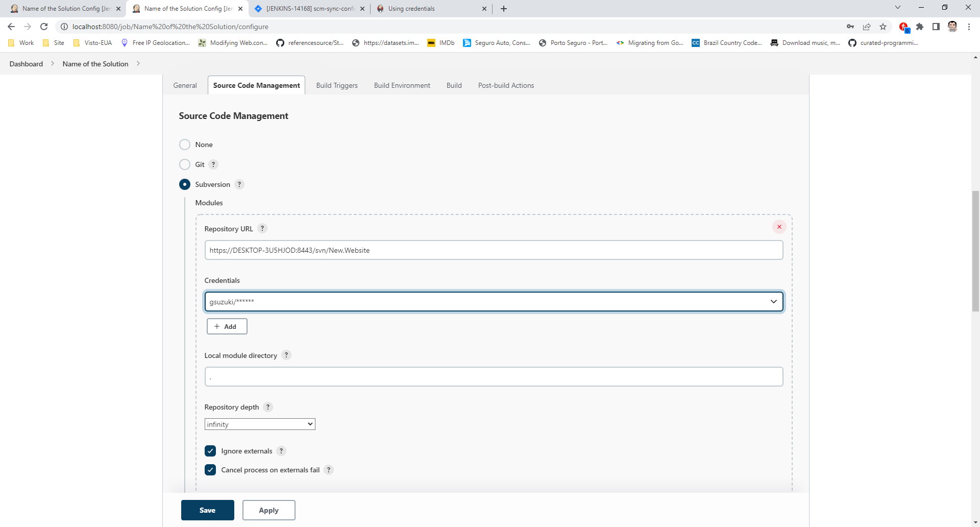The height and width of the screenshot is (527, 980).
Task: Open the saved passwords key icon
Action: coord(850,27)
